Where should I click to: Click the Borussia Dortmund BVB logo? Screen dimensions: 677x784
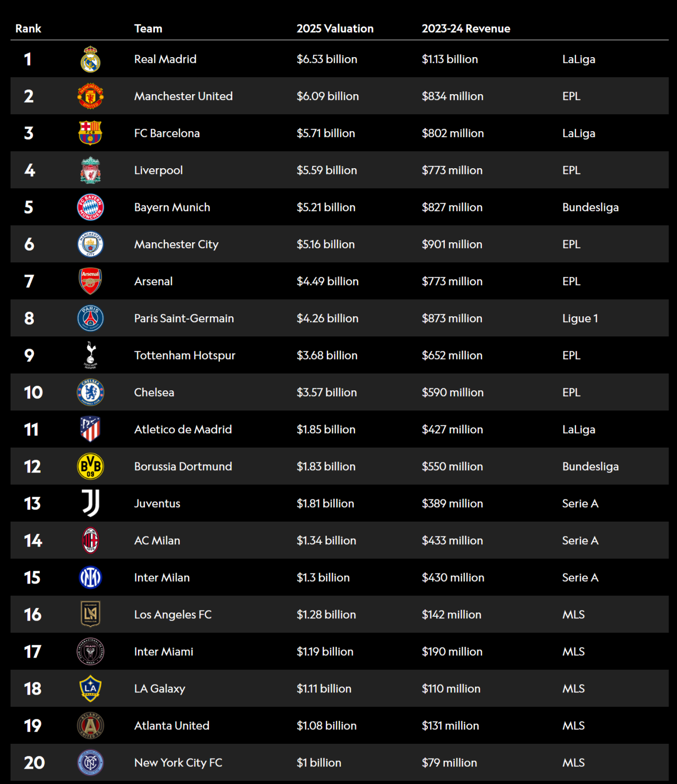tap(90, 467)
